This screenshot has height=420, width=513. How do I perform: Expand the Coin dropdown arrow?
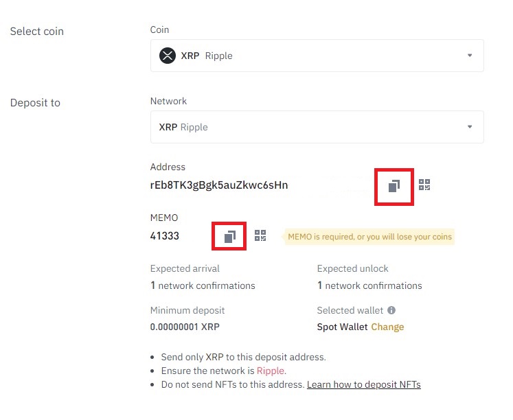(x=470, y=55)
